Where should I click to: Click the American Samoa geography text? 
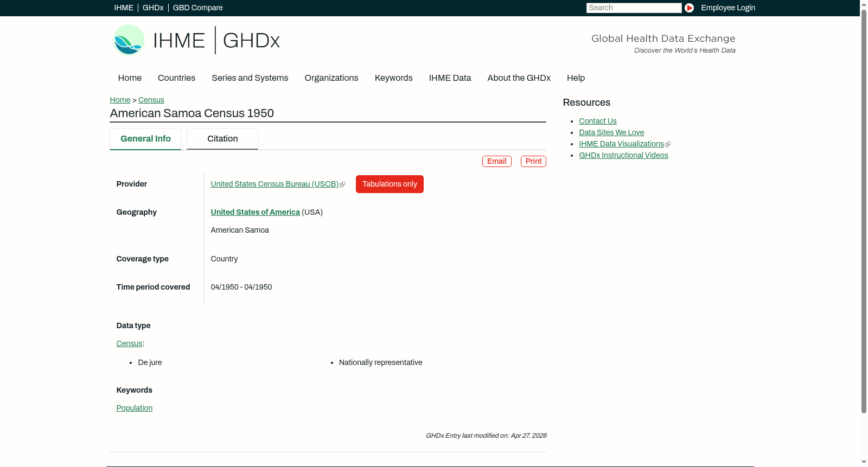coord(240,230)
